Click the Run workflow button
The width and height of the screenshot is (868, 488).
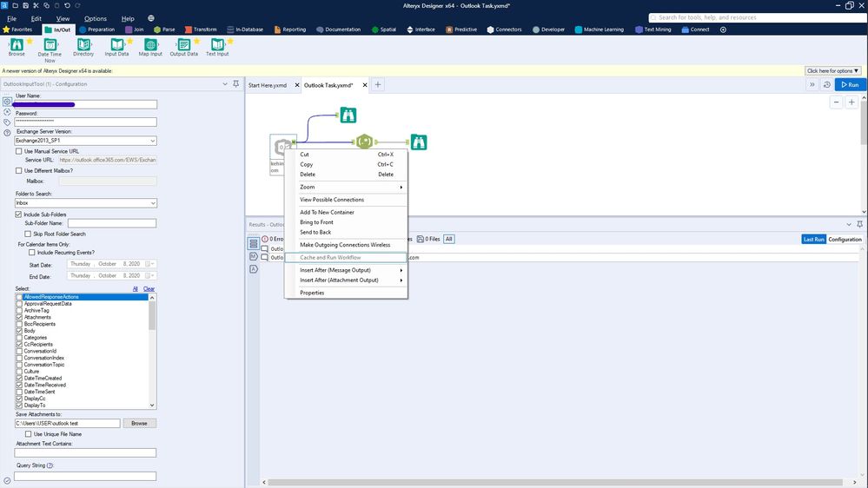point(851,84)
